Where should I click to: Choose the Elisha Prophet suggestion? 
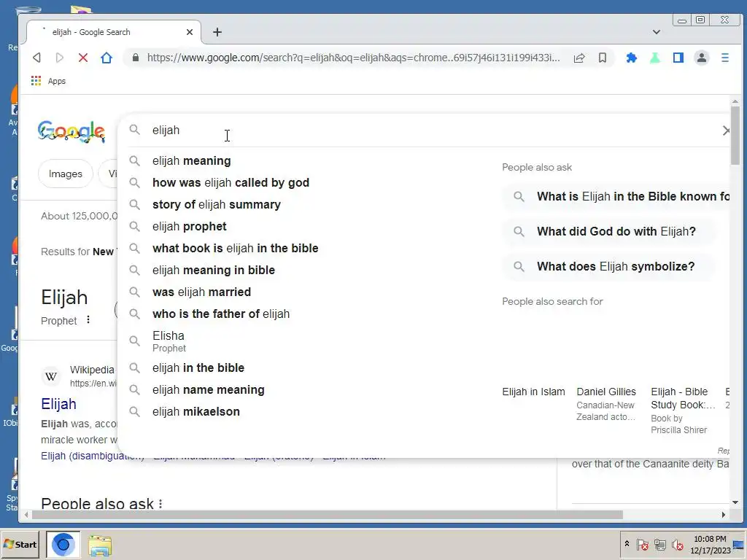pos(169,341)
